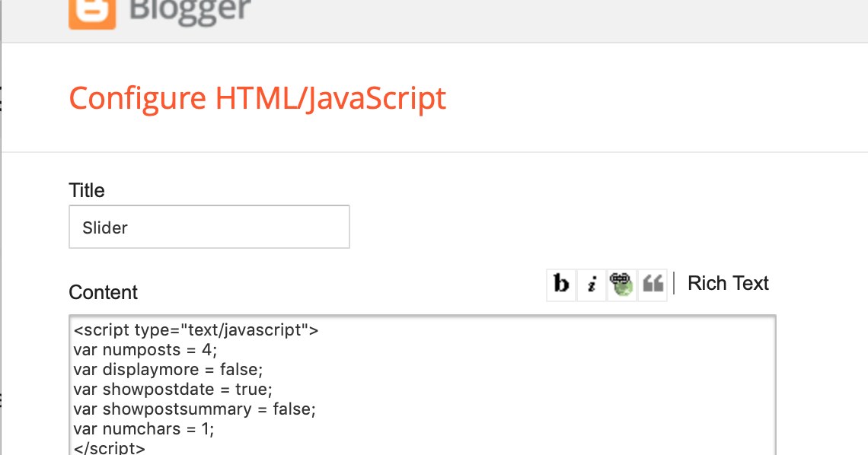Image resolution: width=868 pixels, height=455 pixels.
Task: Click the Title input containing Slider
Action: [209, 226]
